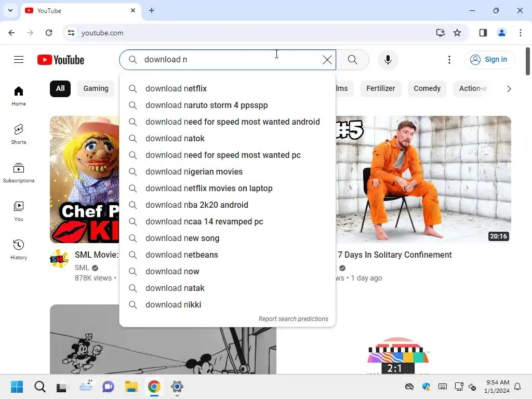Select the All filter chip
The image size is (532, 399).
[60, 88]
